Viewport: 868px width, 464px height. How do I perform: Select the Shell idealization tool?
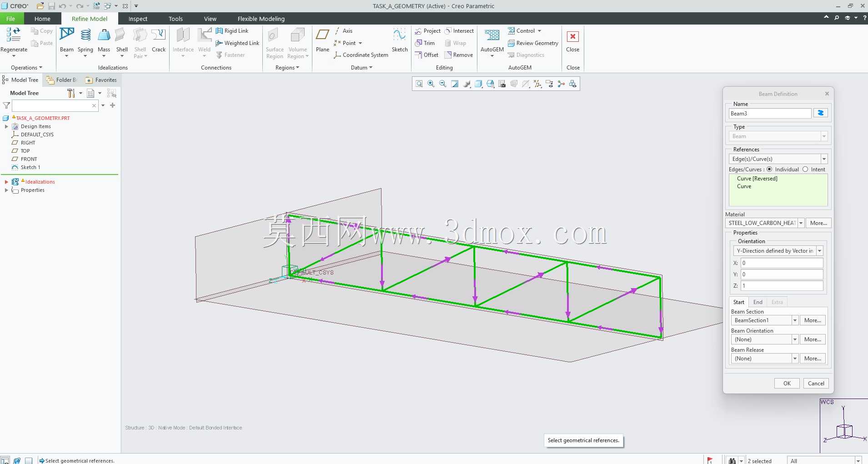(x=122, y=40)
